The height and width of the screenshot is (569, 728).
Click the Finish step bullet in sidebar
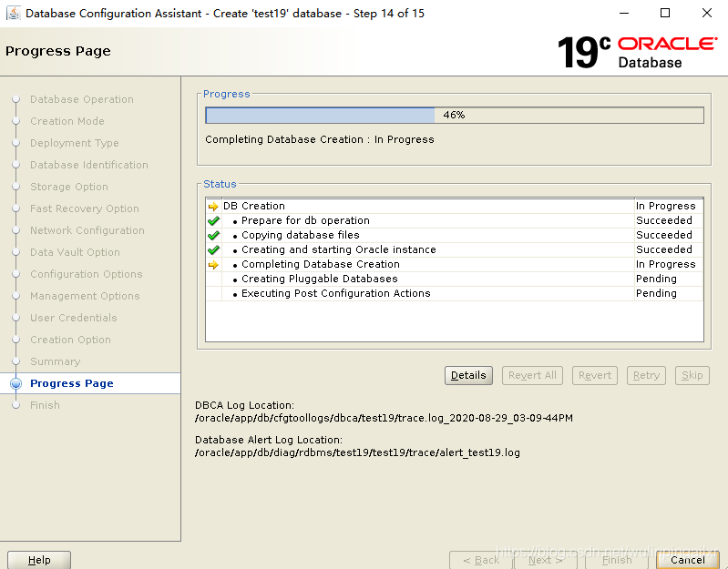[15, 405]
